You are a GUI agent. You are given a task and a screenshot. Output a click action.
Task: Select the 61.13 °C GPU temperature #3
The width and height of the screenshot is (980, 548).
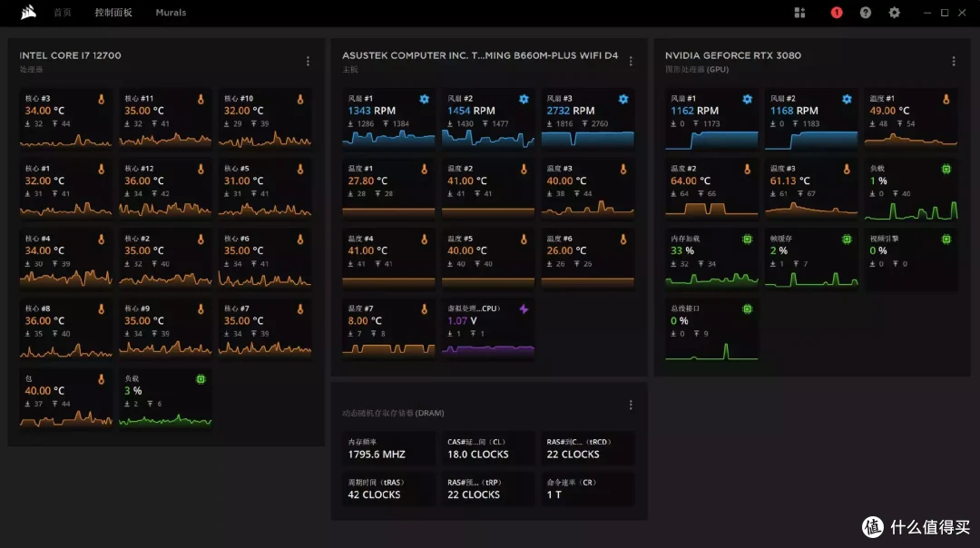789,181
